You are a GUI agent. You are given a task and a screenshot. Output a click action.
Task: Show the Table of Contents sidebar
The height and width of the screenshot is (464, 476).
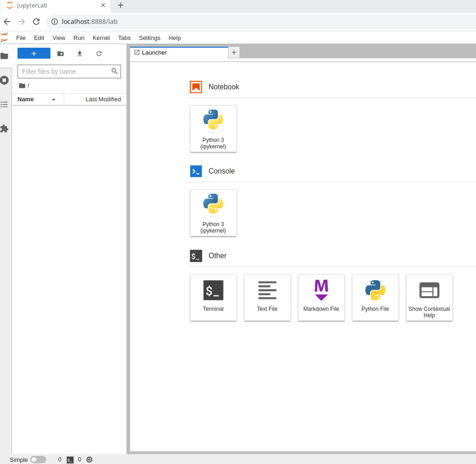(4, 104)
